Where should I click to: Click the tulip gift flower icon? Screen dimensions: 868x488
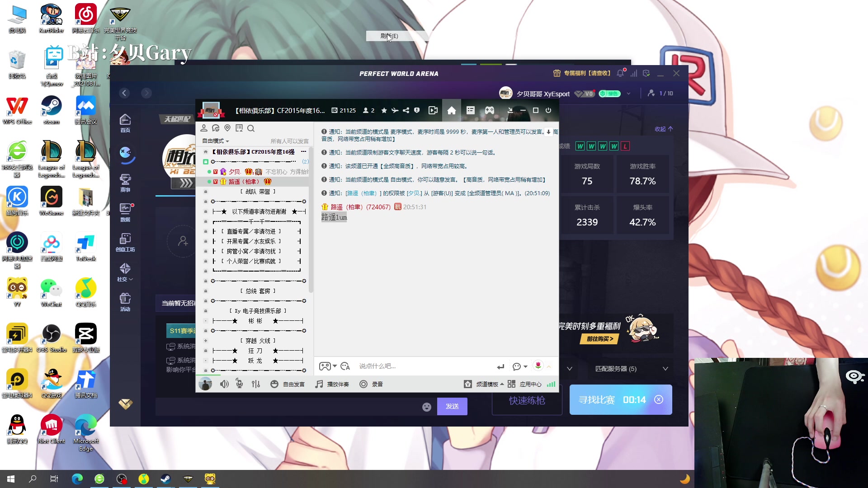point(538,365)
